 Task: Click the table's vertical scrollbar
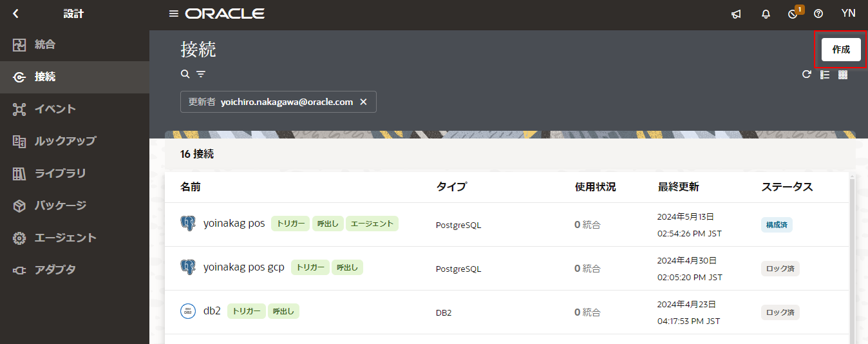pos(853,258)
